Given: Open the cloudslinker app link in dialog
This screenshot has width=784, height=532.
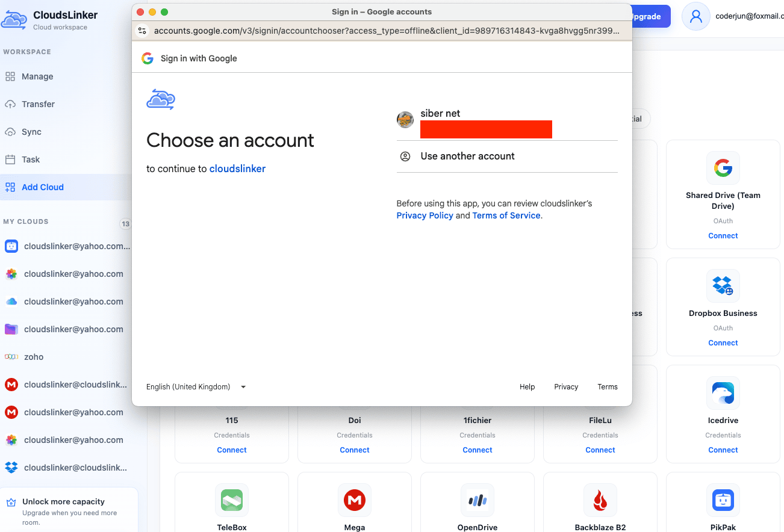Looking at the screenshot, I should coord(237,169).
